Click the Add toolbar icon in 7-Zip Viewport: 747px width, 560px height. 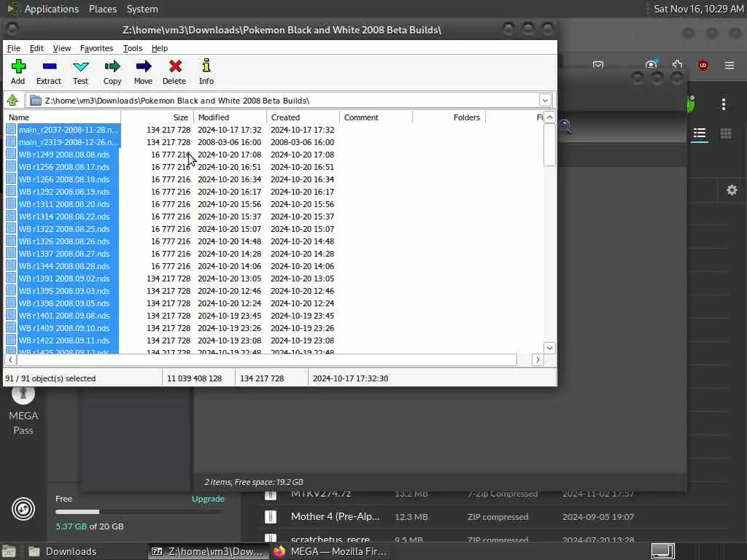click(18, 71)
